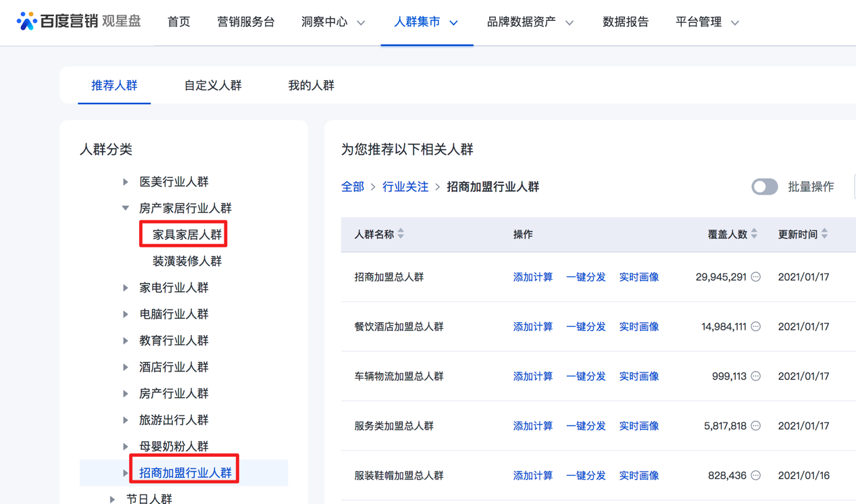Sort by 覆盖人数 column sort icon
This screenshot has height=504, width=856.
coord(755,234)
